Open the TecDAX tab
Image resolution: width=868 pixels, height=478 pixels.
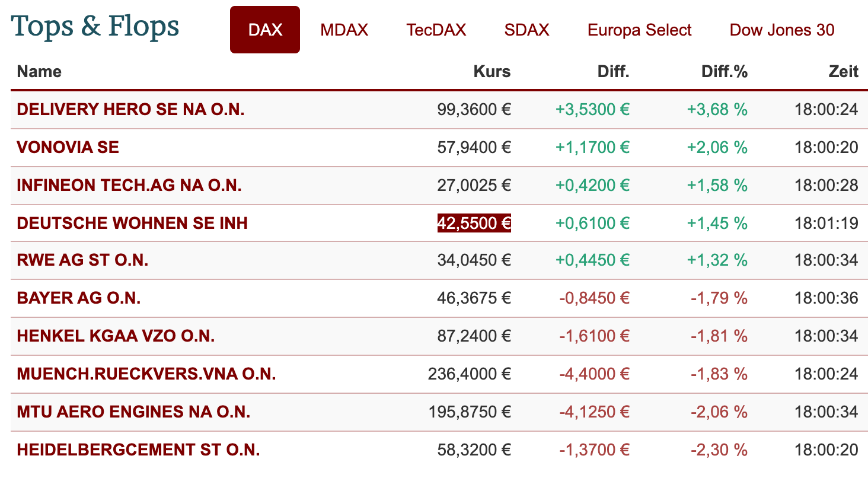coord(436,30)
